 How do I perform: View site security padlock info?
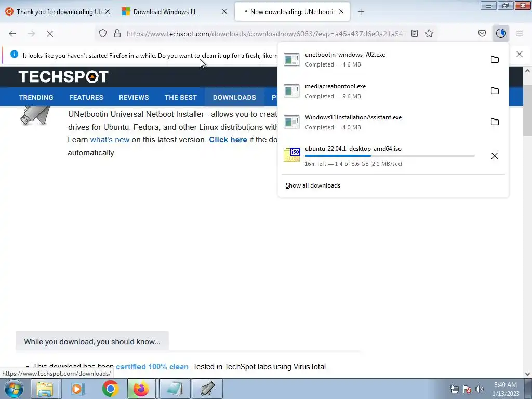click(x=117, y=34)
